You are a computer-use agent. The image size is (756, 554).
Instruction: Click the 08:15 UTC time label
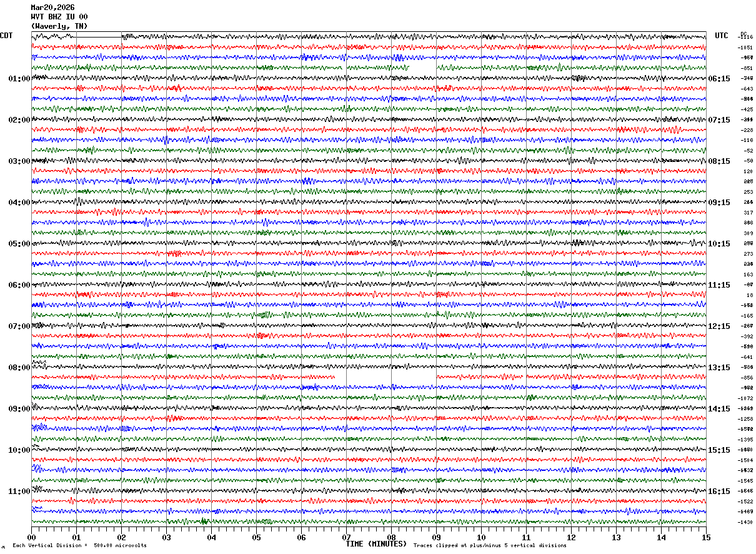click(x=719, y=161)
